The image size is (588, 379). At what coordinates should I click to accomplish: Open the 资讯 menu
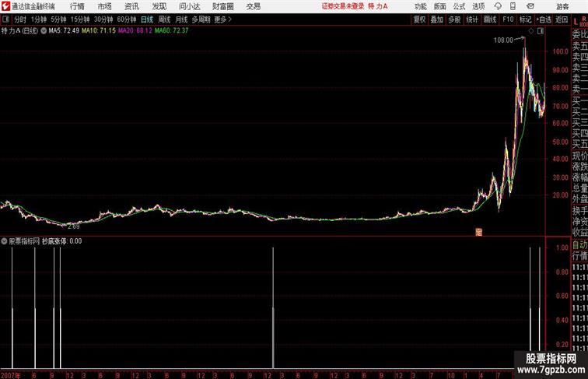click(x=131, y=6)
